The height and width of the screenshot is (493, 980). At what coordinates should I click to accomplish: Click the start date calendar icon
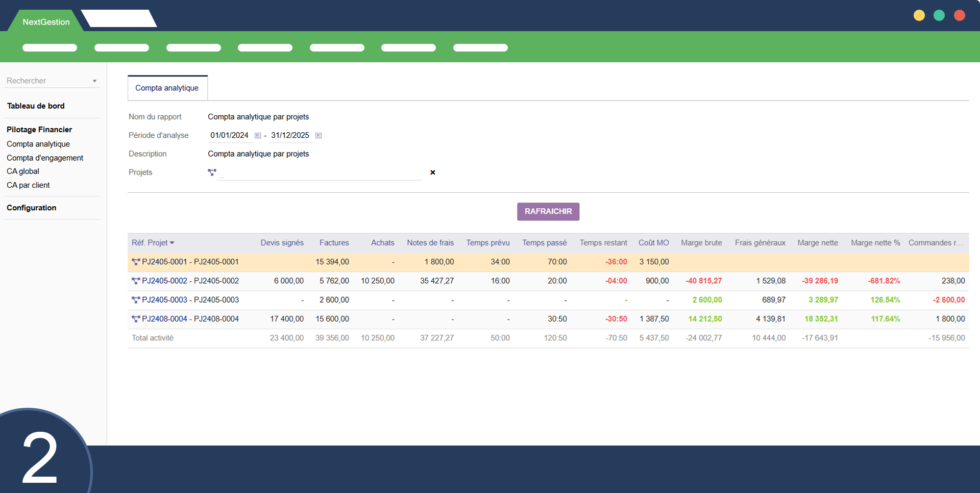(x=258, y=136)
